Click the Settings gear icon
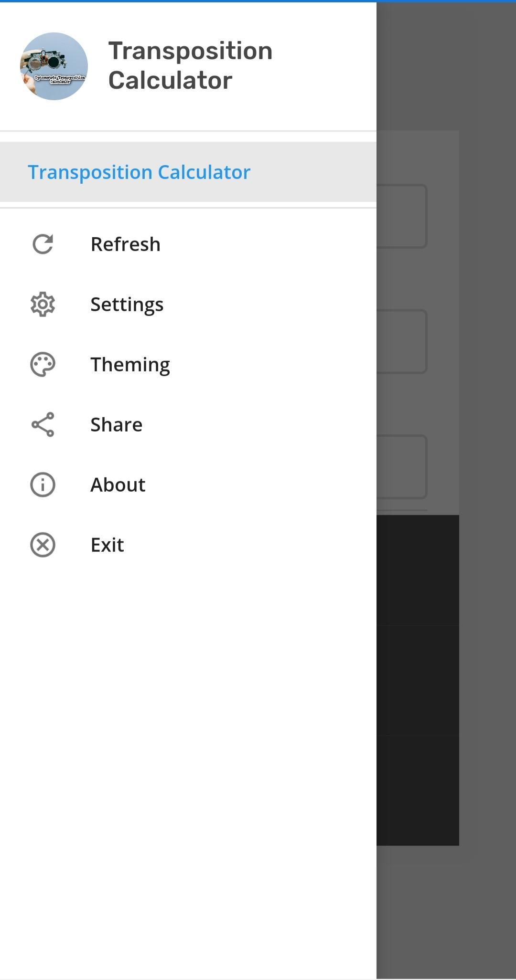Viewport: 516px width, 980px height. (43, 305)
